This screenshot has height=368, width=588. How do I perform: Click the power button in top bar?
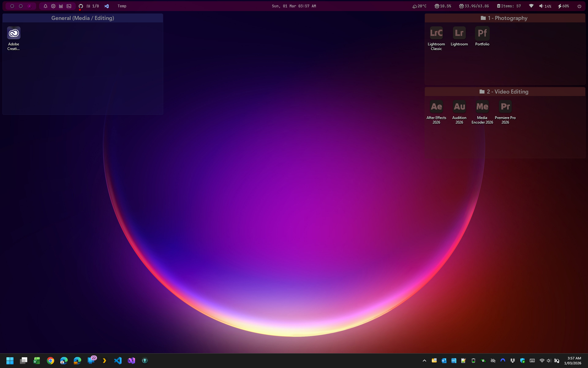pos(579,6)
